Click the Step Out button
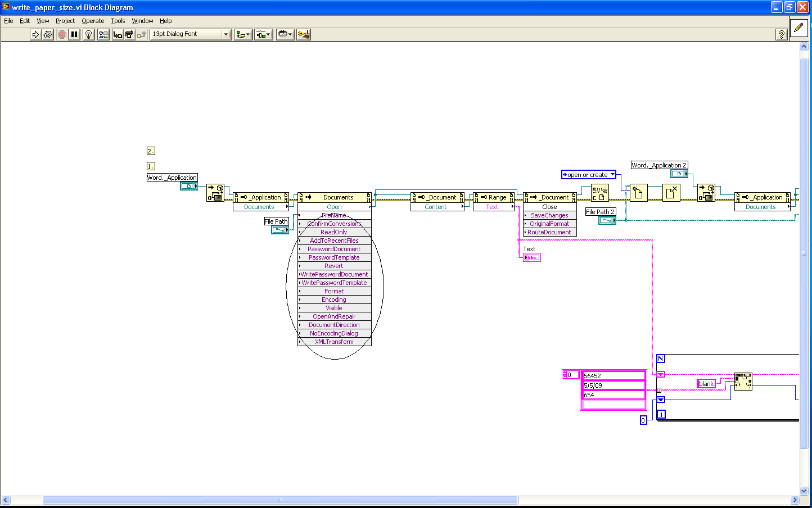 click(x=142, y=34)
